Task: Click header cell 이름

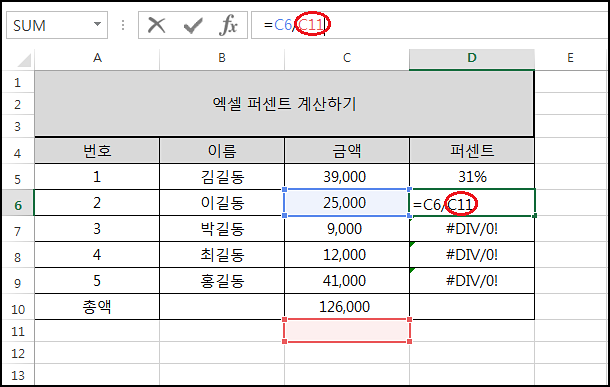Action: click(222, 151)
